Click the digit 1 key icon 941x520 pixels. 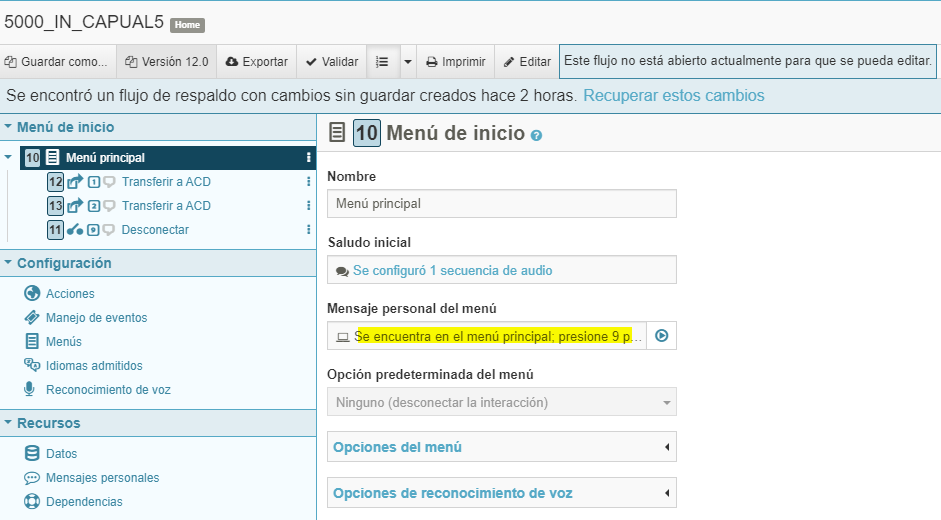(94, 182)
